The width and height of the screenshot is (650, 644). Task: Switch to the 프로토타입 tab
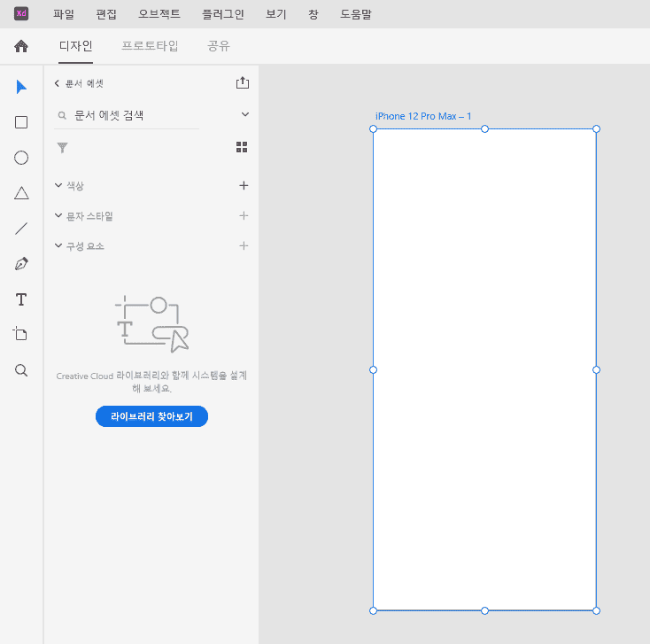[150, 46]
